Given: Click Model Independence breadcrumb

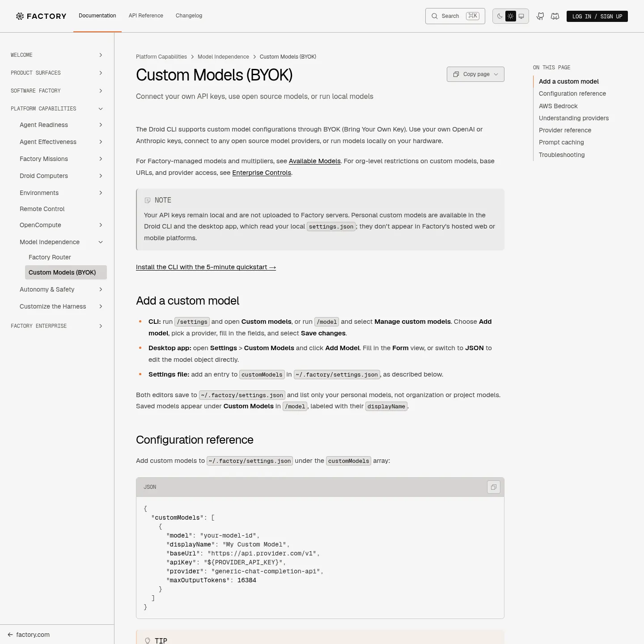Looking at the screenshot, I should [223, 57].
